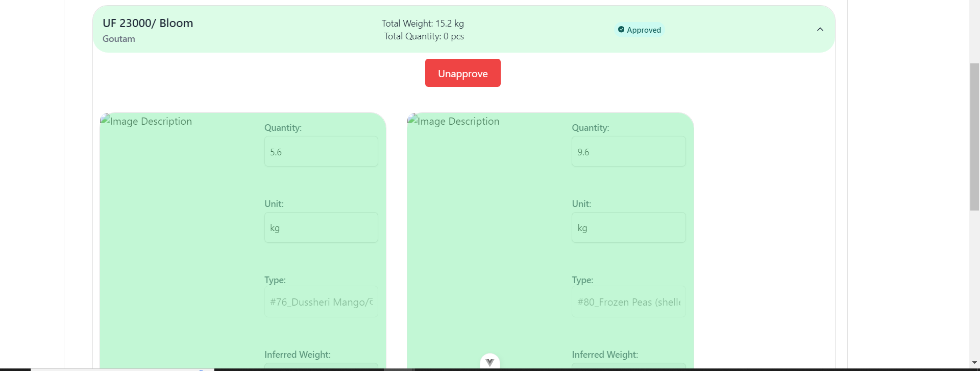Click the red Unapprove button
980x371 pixels.
(x=462, y=73)
